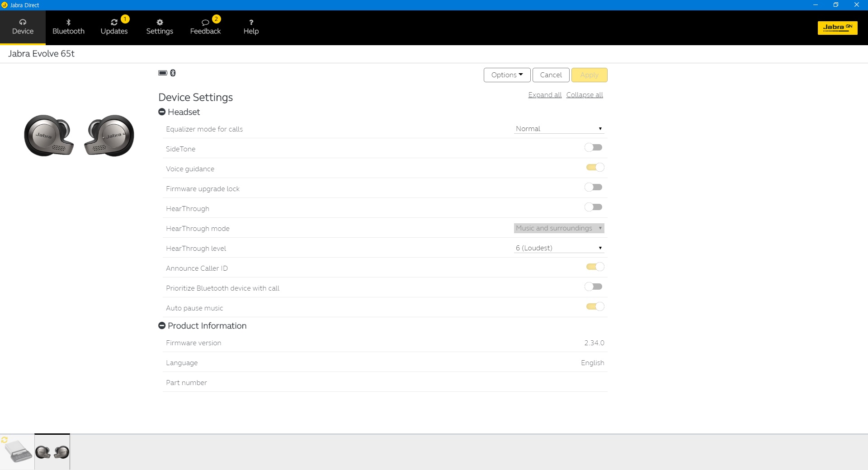Disable the Voice guidance switch
The image size is (868, 470).
tap(595, 167)
